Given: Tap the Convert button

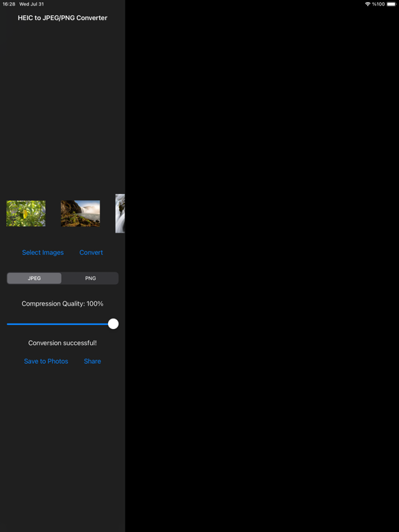Looking at the screenshot, I should coord(91,252).
